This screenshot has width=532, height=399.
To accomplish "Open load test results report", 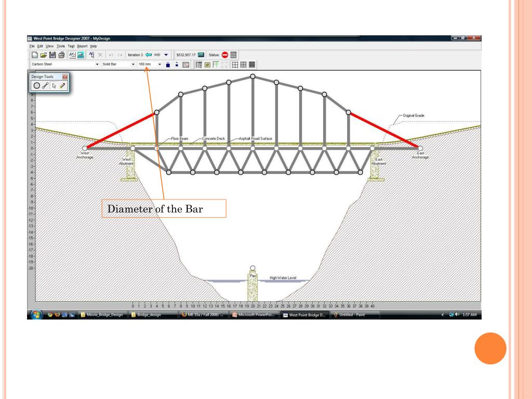I will [233, 55].
